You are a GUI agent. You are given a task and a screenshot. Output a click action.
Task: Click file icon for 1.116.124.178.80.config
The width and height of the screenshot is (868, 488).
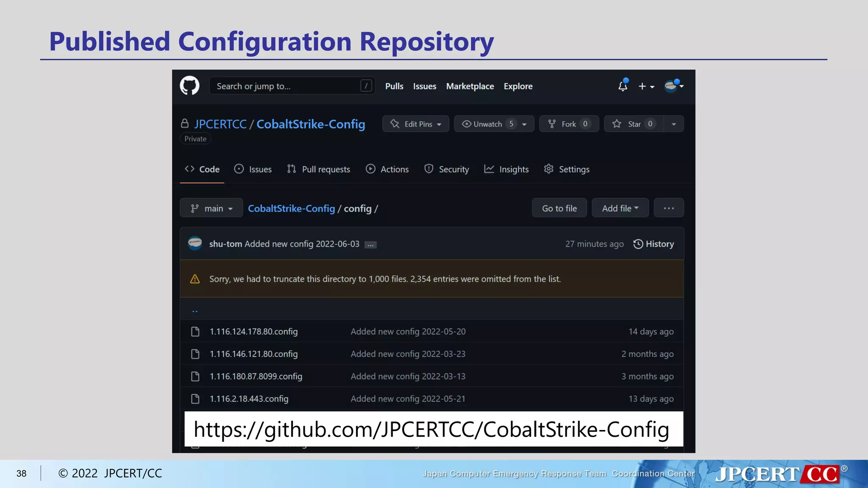(x=195, y=332)
